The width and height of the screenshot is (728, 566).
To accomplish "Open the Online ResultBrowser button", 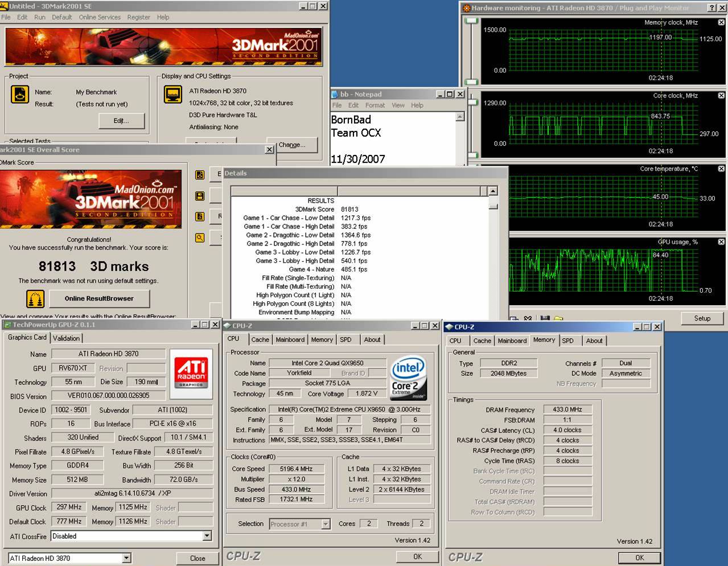I will pyautogui.click(x=99, y=298).
